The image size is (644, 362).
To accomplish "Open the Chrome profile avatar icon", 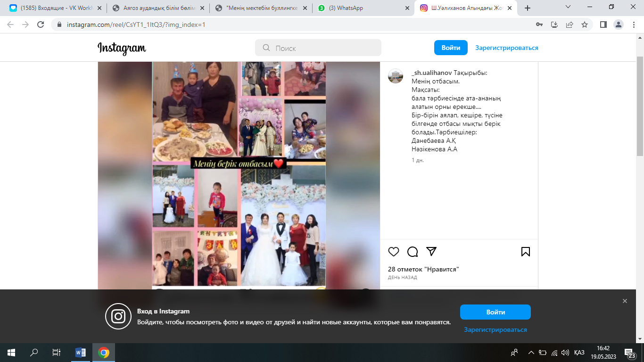I will tap(619, 25).
